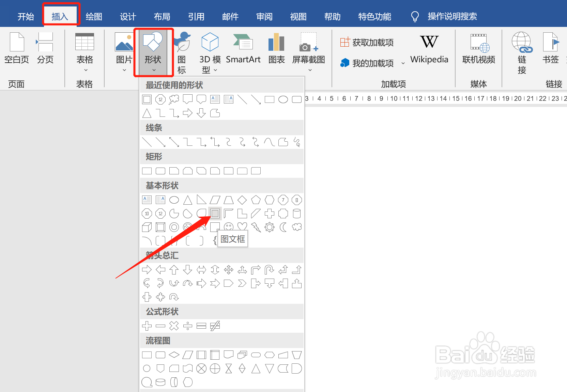This screenshot has width=567, height=392.
Task: Select the 插入 (Insert) tab
Action: click(x=60, y=16)
